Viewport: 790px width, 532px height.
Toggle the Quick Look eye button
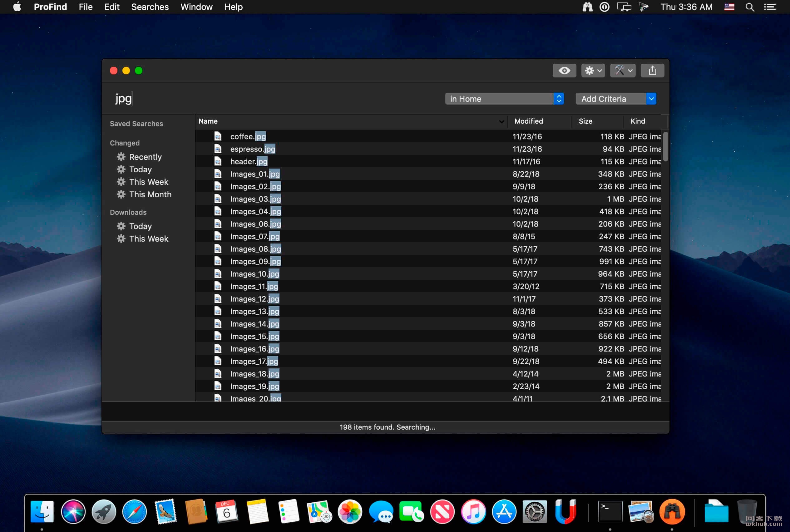[564, 71]
